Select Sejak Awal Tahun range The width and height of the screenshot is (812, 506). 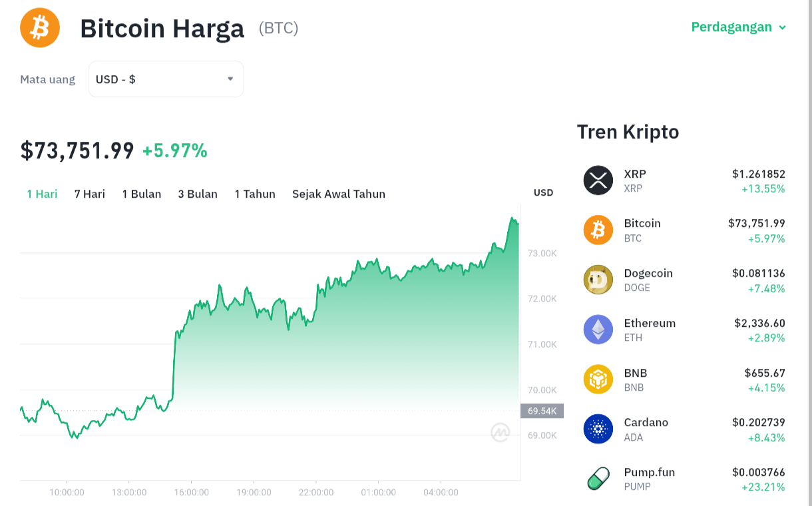click(x=339, y=194)
